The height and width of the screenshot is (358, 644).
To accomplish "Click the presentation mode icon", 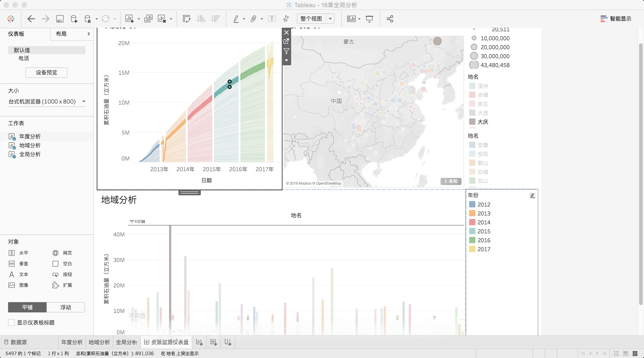I will (x=369, y=19).
